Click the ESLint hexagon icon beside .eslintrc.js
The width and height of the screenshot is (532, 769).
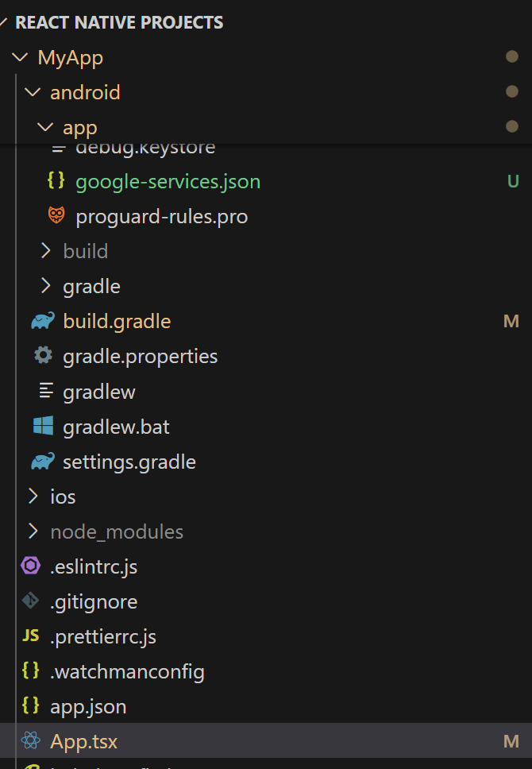coord(30,566)
